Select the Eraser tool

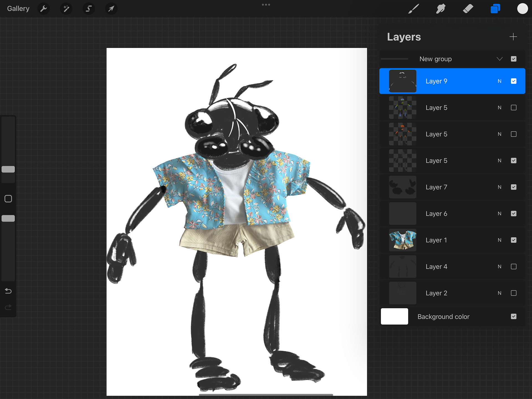[468, 9]
